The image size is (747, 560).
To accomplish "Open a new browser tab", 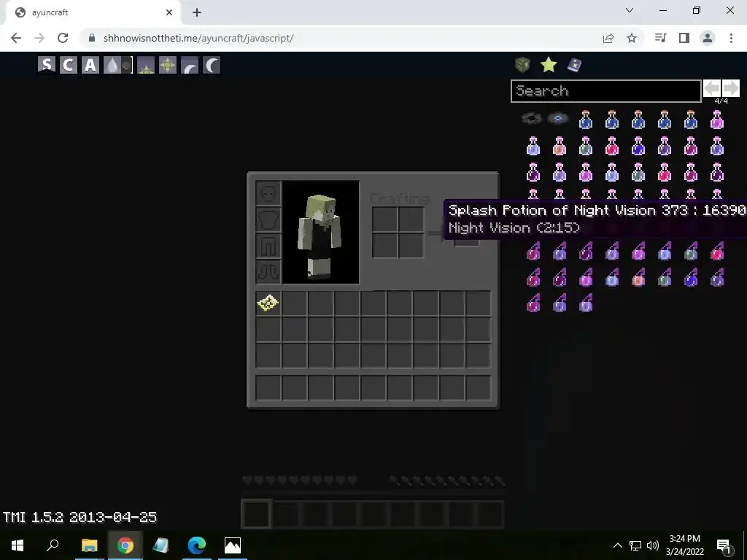I will pyautogui.click(x=197, y=12).
